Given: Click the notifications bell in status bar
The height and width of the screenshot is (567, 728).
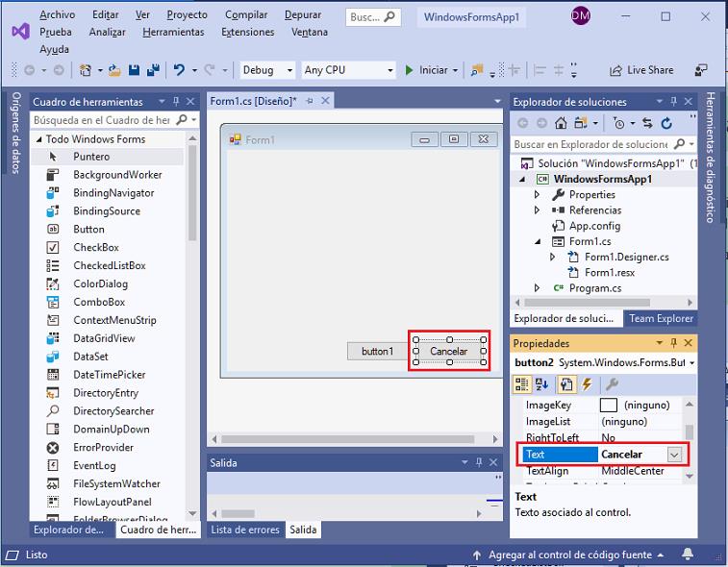Looking at the screenshot, I should (x=688, y=555).
